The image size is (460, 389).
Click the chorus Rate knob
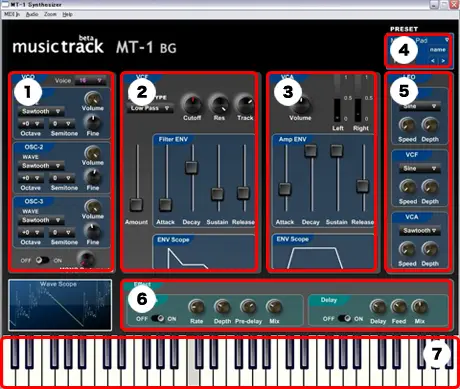click(x=196, y=307)
